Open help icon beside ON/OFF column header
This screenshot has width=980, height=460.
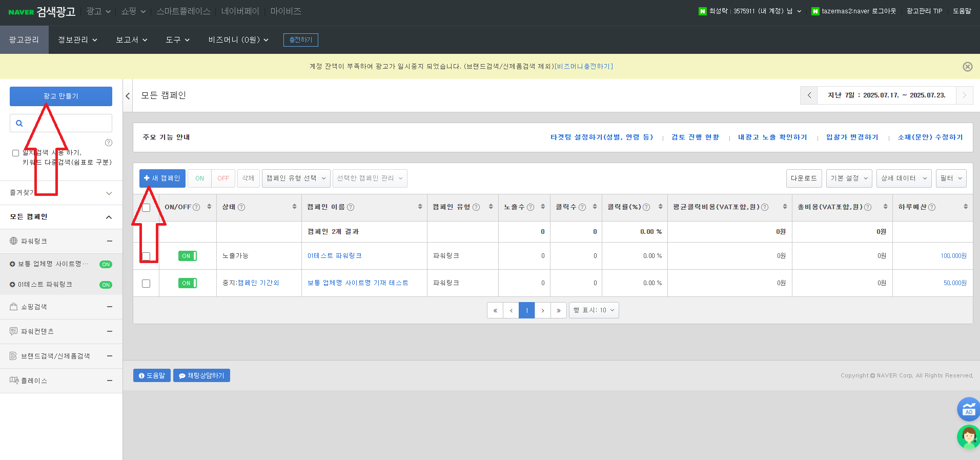point(196,207)
